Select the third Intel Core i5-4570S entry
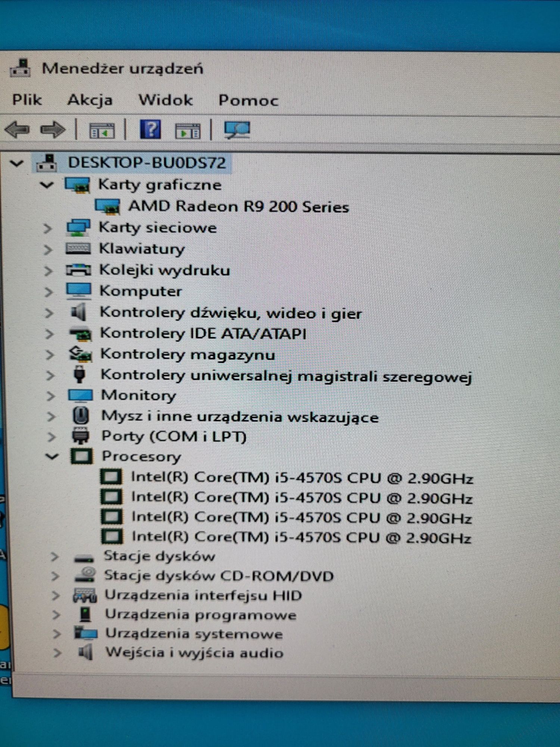The height and width of the screenshot is (747, 560). pyautogui.click(x=302, y=517)
